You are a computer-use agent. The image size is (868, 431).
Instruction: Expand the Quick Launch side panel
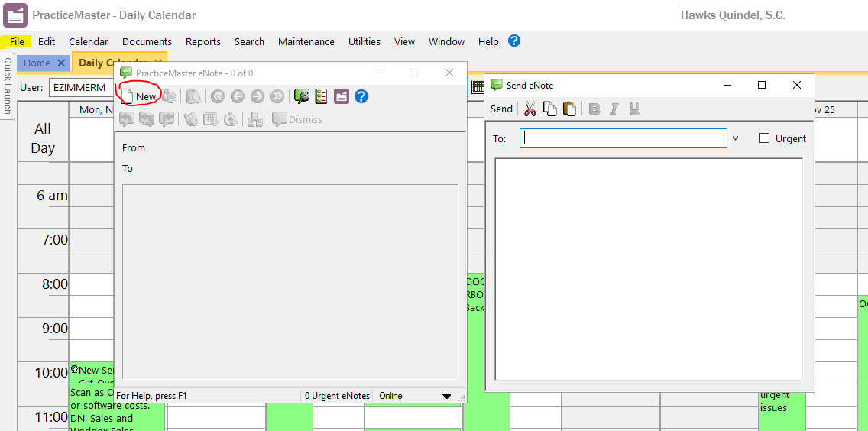[8, 86]
